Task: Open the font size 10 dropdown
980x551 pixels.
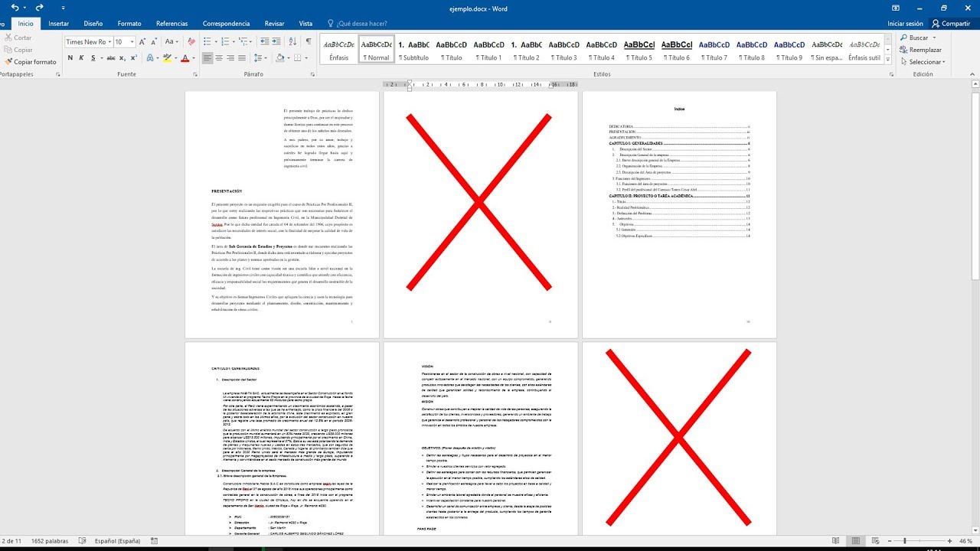Action: point(132,42)
